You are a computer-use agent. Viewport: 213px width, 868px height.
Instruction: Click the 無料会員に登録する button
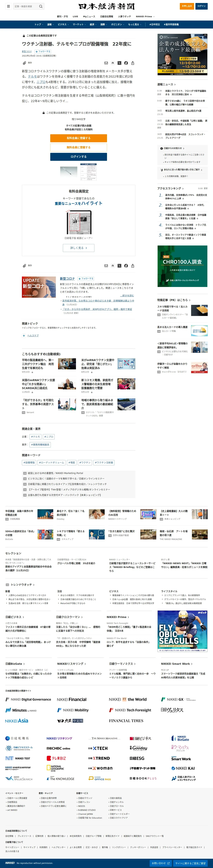click(x=78, y=147)
